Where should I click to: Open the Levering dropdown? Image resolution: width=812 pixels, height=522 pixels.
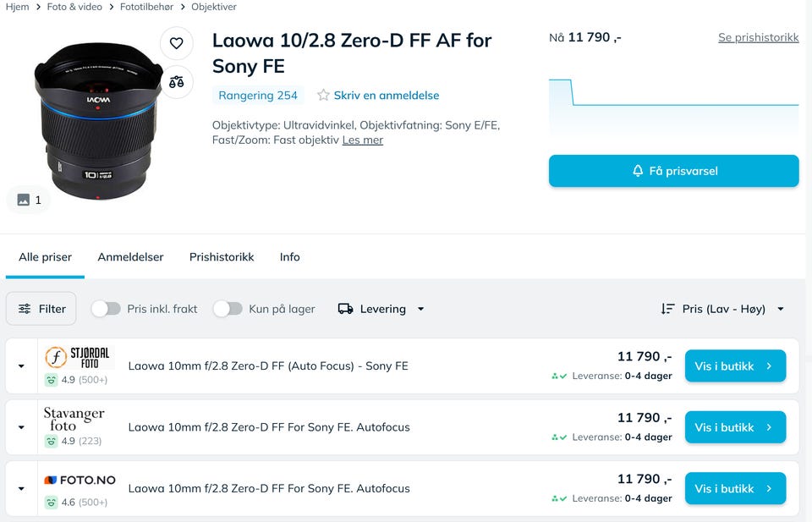[381, 309]
